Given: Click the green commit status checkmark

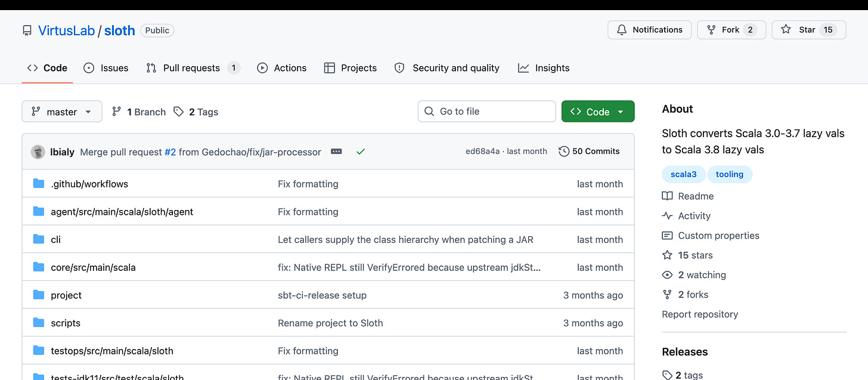Looking at the screenshot, I should click(360, 152).
